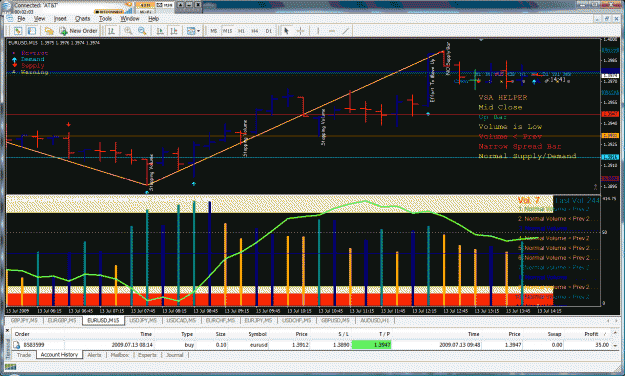Zoom in on the chart
The height and width of the screenshot is (376, 625).
click(x=128, y=31)
